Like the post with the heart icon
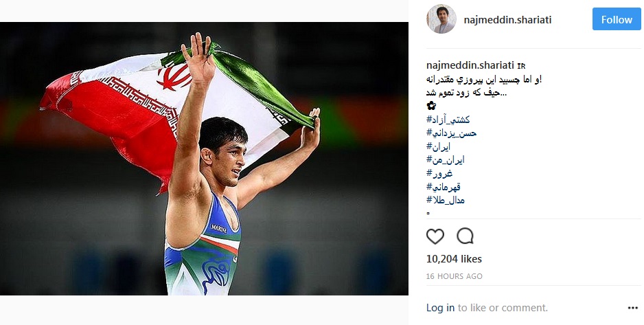Screen dimensions: 644x325 click(435, 236)
